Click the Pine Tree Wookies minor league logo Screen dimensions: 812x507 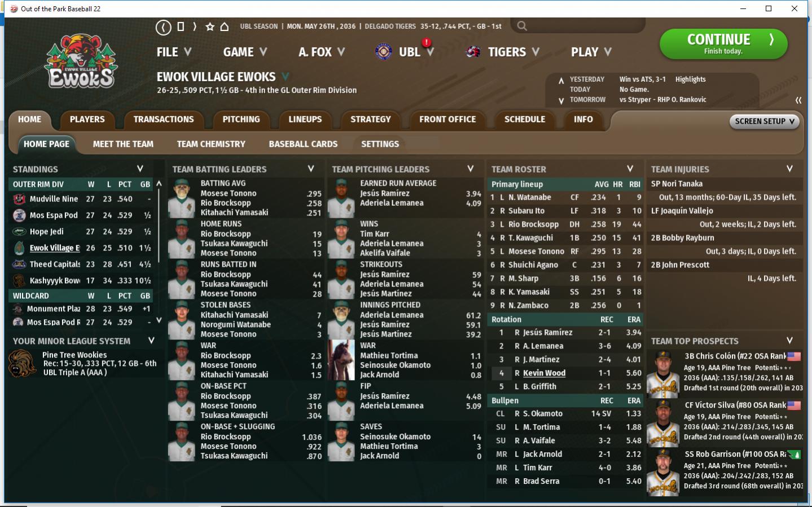pyautogui.click(x=23, y=364)
